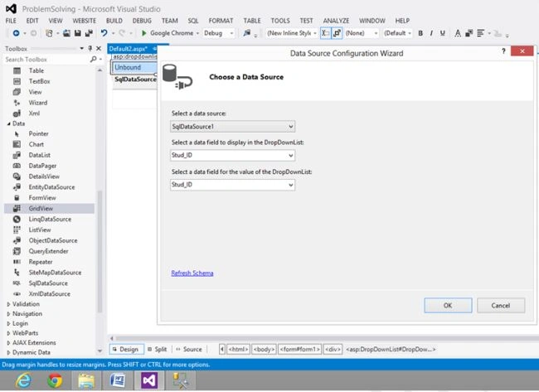Select the XmlDataSource control in Toolbox

[x=49, y=293]
